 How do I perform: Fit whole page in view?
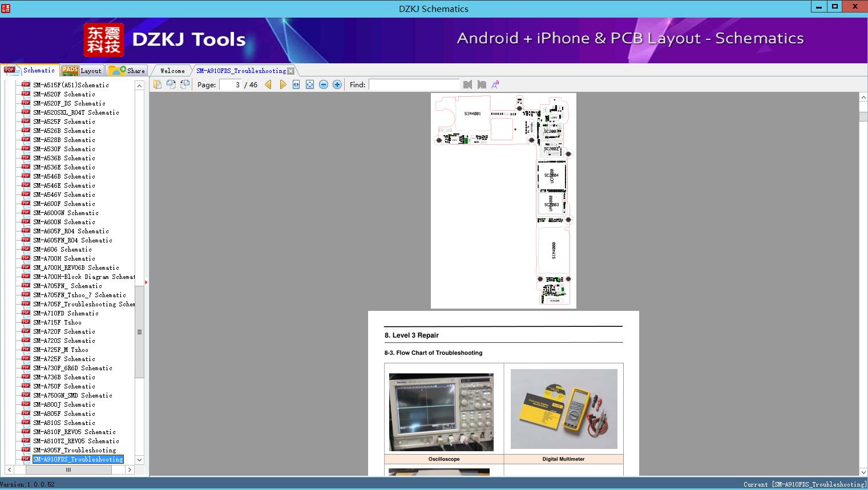(310, 84)
